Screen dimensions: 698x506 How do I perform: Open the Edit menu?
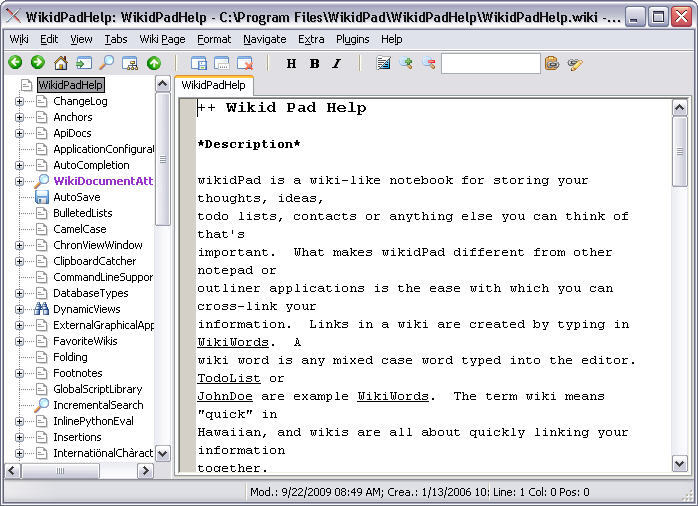click(49, 39)
